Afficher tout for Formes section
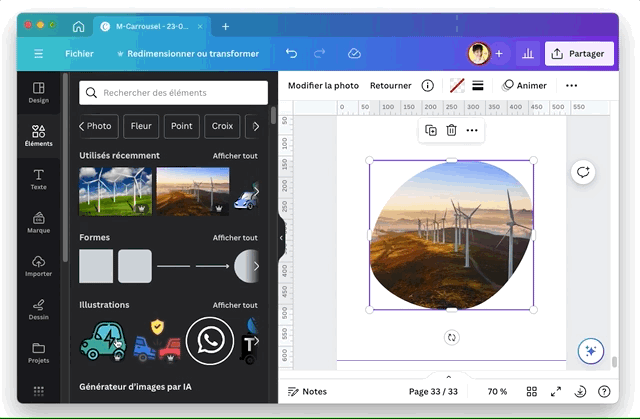Image resolution: width=640 pixels, height=419 pixels. click(x=235, y=238)
